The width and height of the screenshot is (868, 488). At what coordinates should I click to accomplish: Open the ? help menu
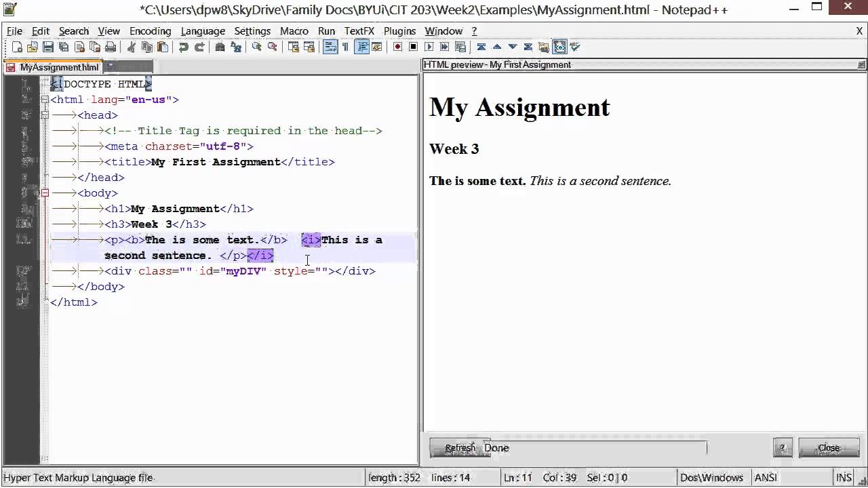click(x=474, y=31)
